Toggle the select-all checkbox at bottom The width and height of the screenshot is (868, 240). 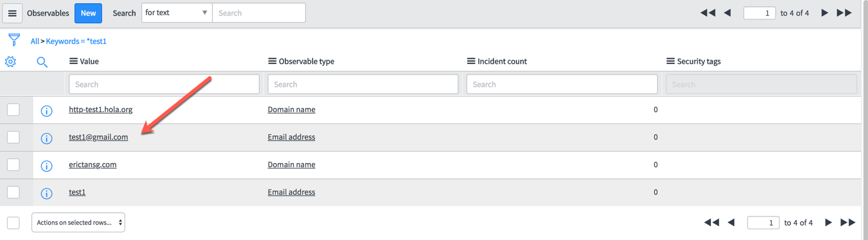coord(13,222)
